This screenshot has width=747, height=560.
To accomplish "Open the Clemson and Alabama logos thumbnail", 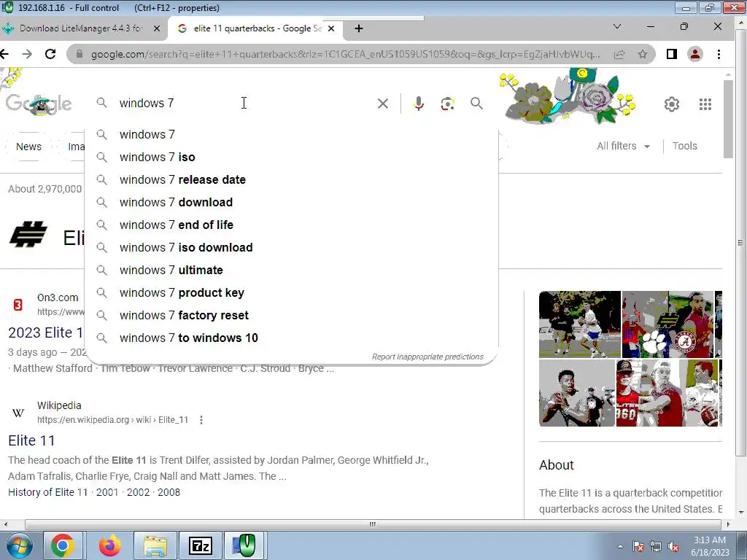I will [667, 324].
